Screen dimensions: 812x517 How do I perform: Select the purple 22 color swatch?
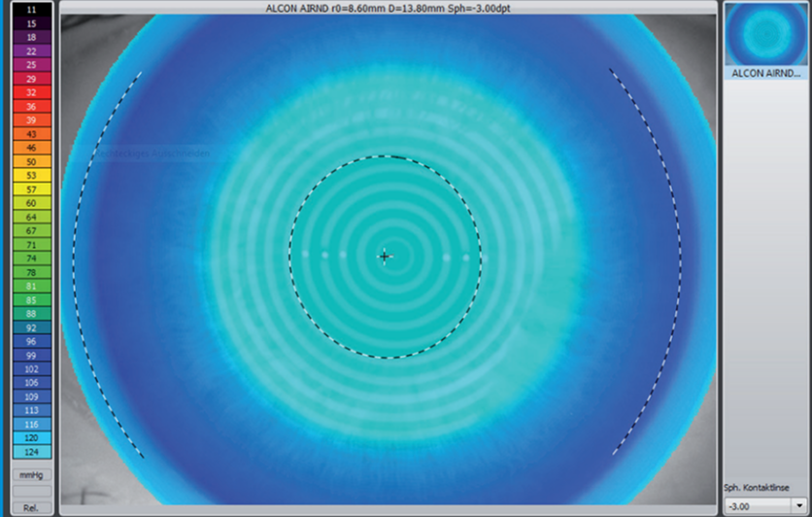click(32, 51)
